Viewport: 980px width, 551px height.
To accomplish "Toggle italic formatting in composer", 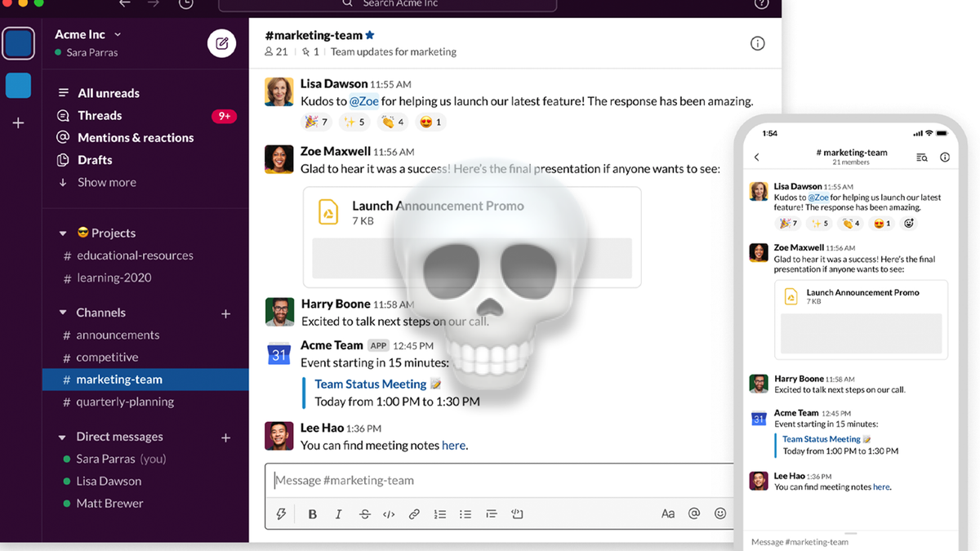I will point(338,514).
